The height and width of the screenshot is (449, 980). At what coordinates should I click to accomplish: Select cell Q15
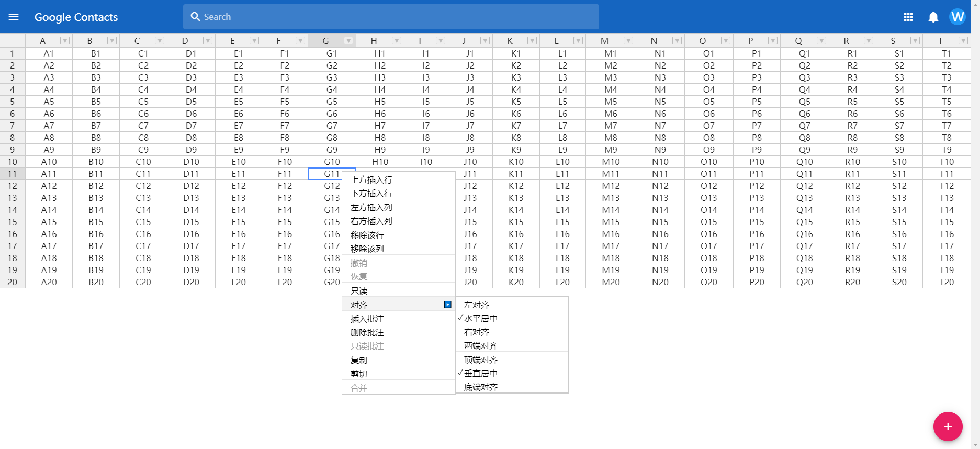[x=805, y=222]
